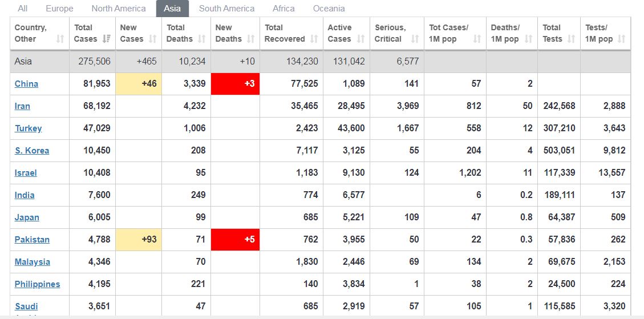
Task: Show All countries tab
Action: [x=23, y=9]
